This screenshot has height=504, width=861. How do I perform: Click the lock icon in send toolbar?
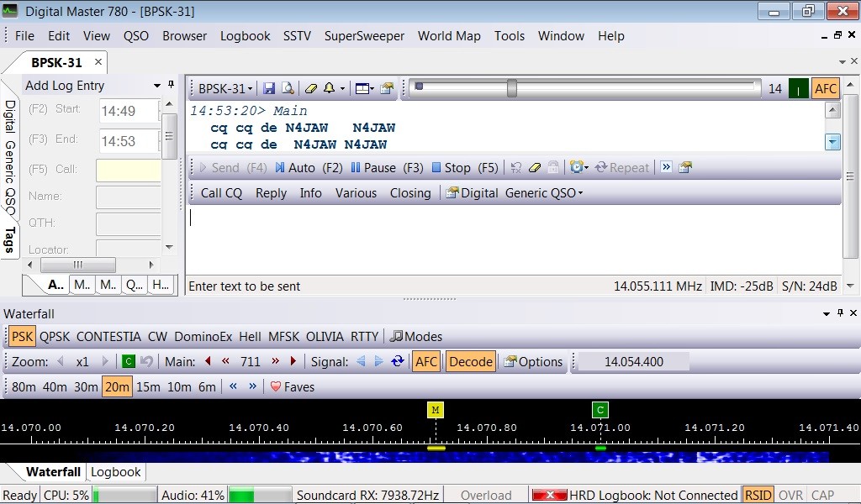click(x=553, y=168)
